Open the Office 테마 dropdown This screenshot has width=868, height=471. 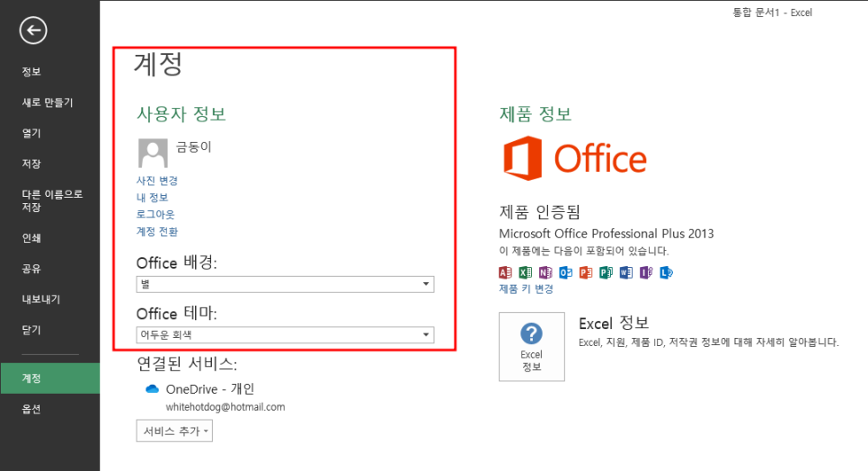(x=285, y=335)
